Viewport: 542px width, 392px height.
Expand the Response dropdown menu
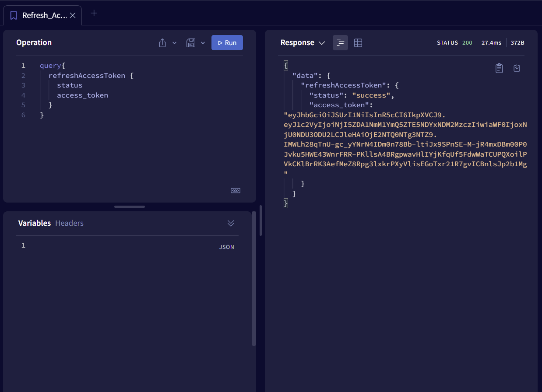pyautogui.click(x=322, y=43)
